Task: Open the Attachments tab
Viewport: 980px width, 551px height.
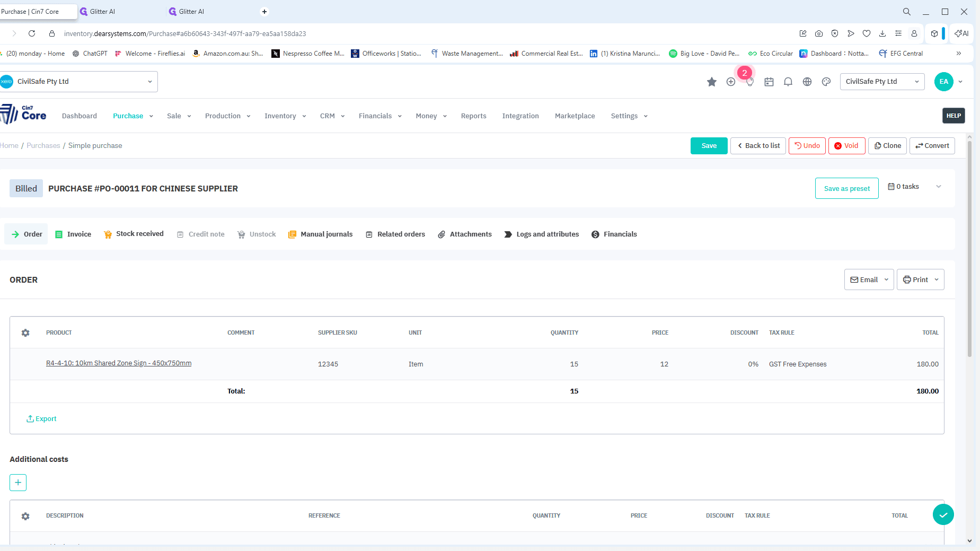Action: [465, 234]
